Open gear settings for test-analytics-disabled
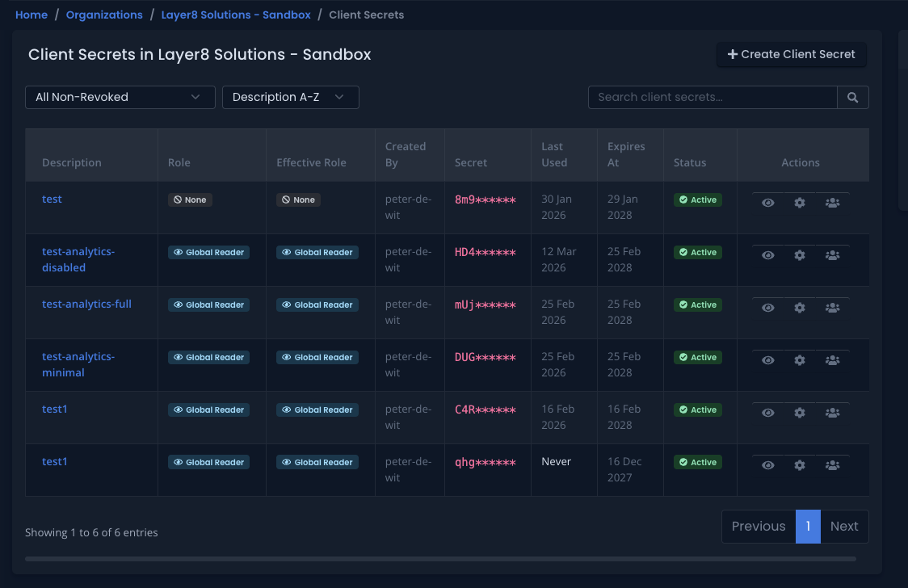The height and width of the screenshot is (588, 908). 800,255
